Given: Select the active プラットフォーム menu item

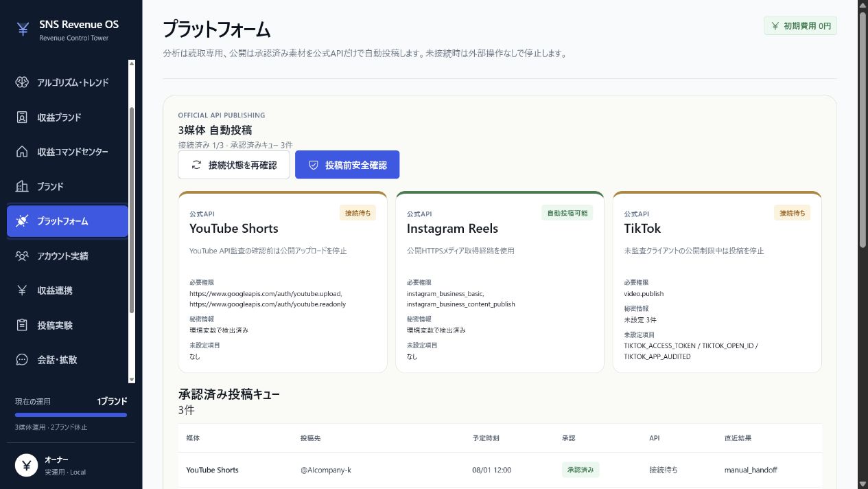Looking at the screenshot, I should (x=67, y=221).
